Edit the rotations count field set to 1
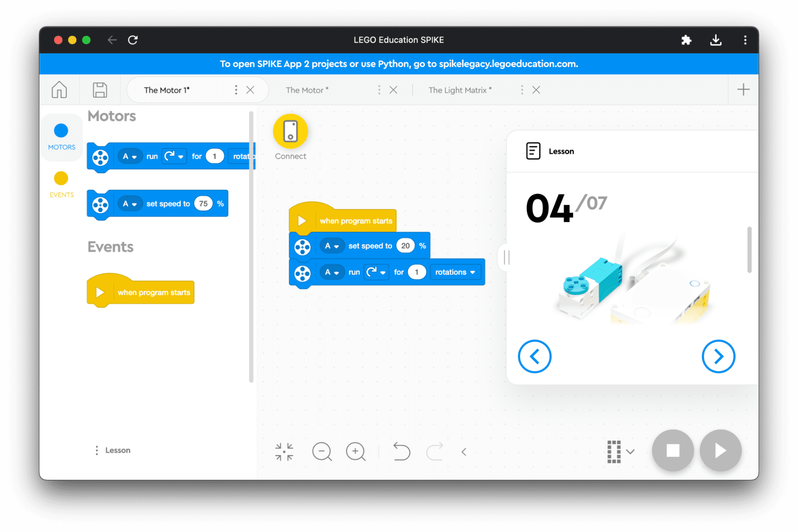 click(x=416, y=271)
